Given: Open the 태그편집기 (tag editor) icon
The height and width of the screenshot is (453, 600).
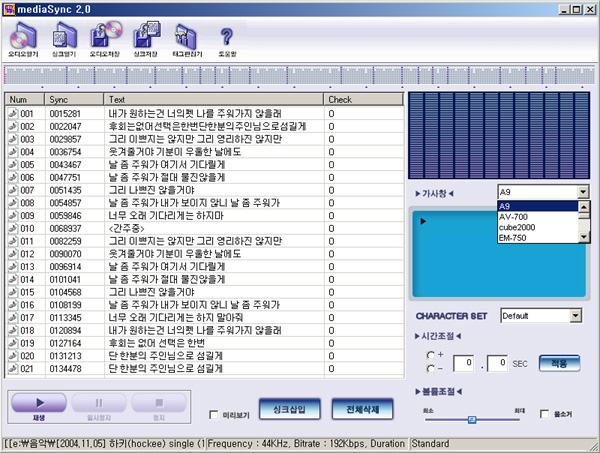Looking at the screenshot, I should pos(185,36).
